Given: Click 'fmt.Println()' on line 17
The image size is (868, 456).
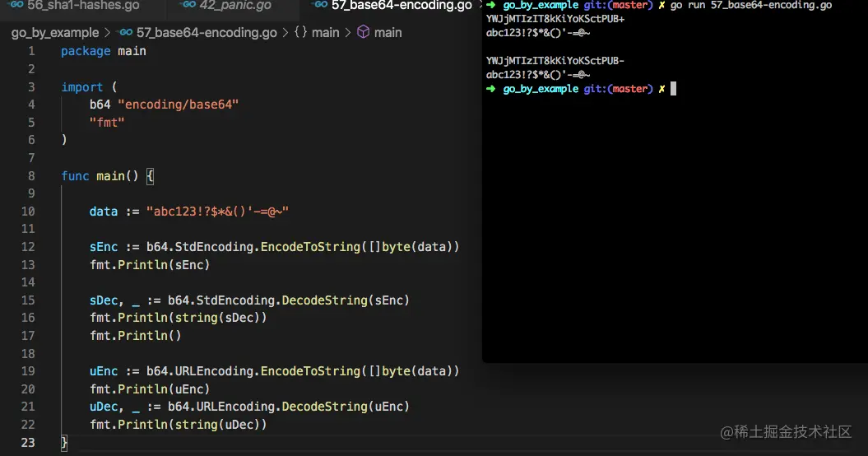Looking at the screenshot, I should pyautogui.click(x=136, y=336).
